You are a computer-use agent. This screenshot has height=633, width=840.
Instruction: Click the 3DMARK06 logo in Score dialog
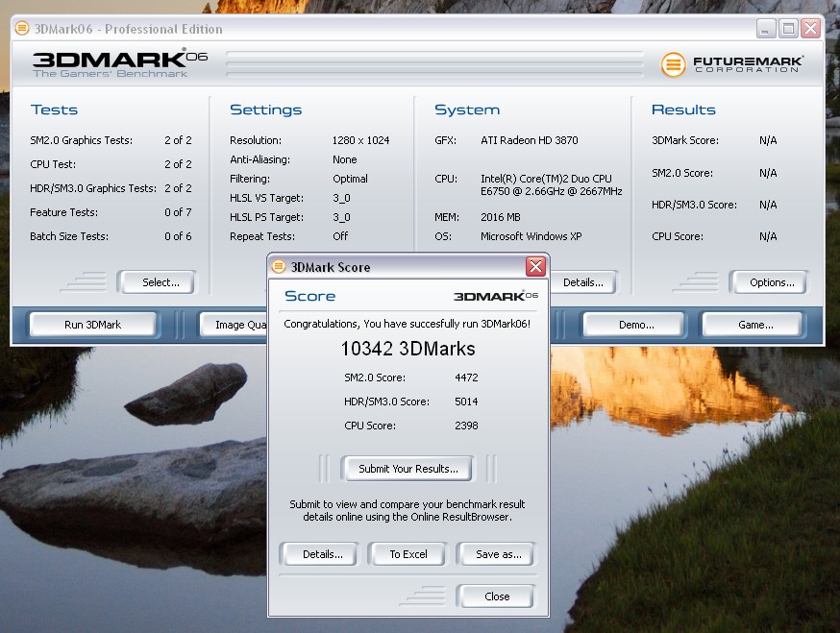pos(496,296)
